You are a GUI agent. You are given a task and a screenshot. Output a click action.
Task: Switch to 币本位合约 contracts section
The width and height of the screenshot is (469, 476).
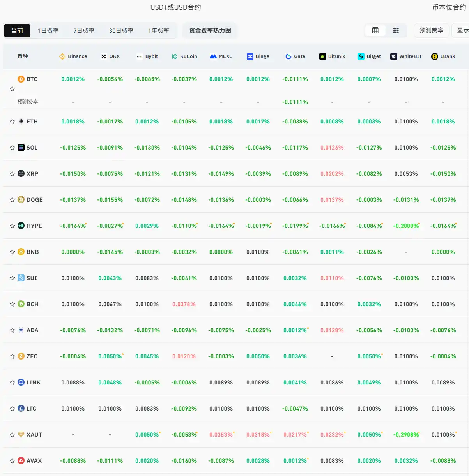(449, 7)
